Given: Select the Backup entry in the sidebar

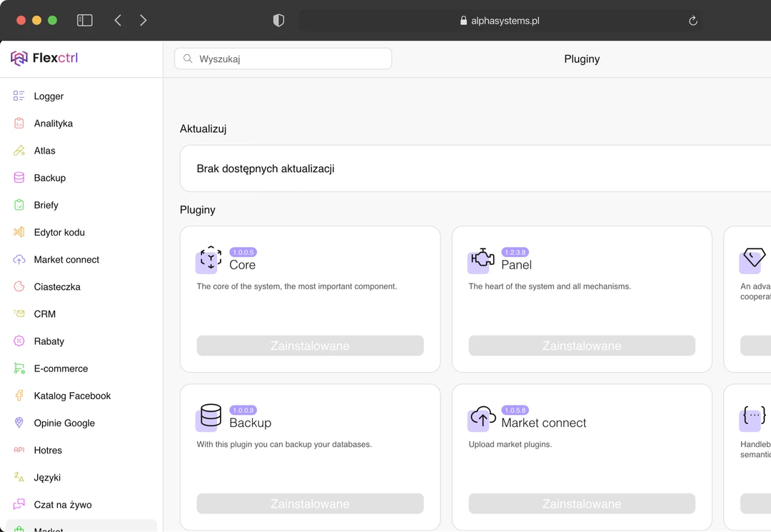Looking at the screenshot, I should tap(49, 178).
